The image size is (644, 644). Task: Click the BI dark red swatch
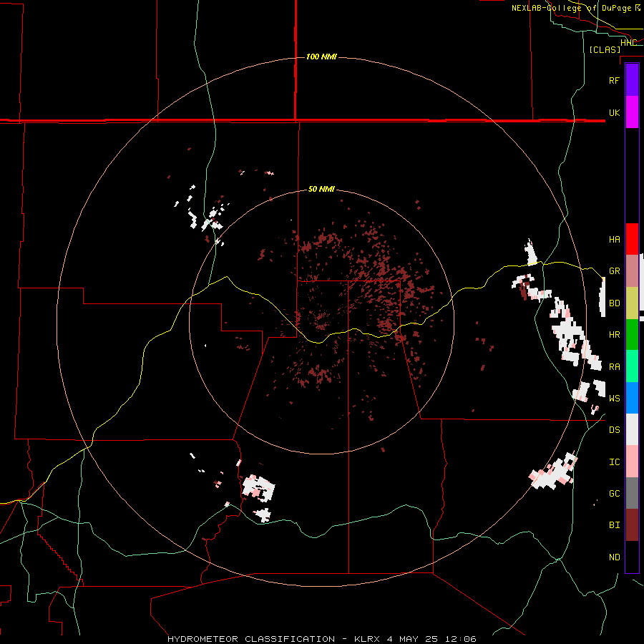point(632,525)
